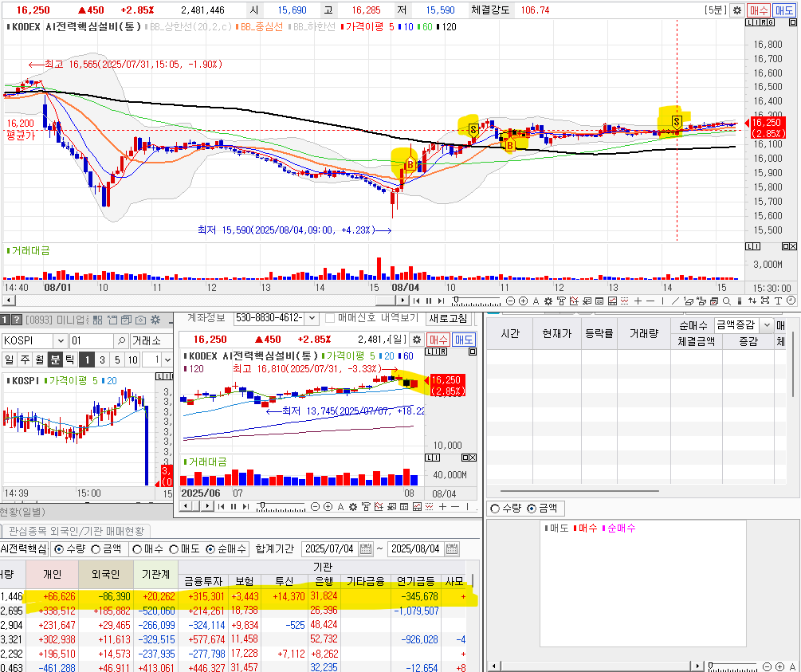Zoom in the daily chart
Viewport: 801px width, 672px height.
(328, 506)
